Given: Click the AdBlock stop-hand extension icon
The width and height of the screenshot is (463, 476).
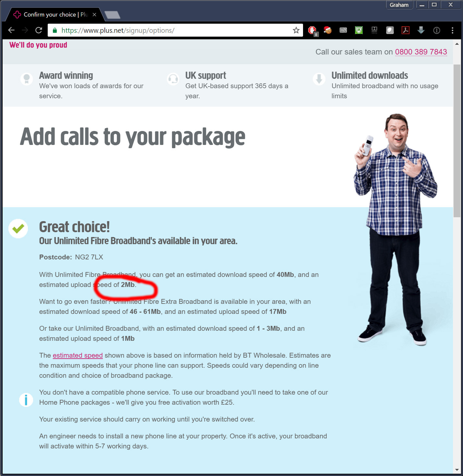Looking at the screenshot, I should [x=312, y=30].
